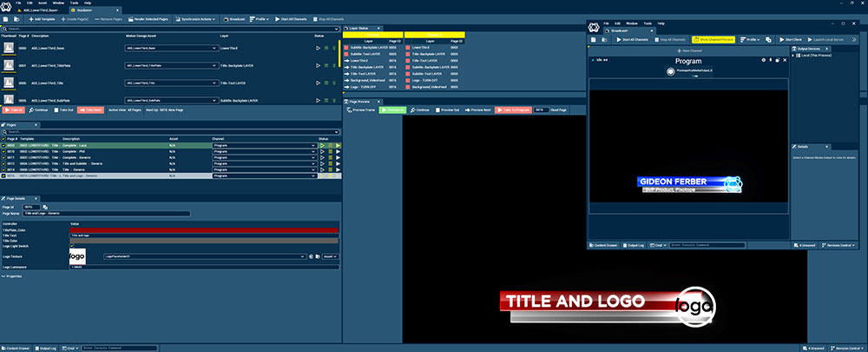Click the red TitlePlate_Color swatch
Viewport: 868px width, 352px height.
click(x=204, y=229)
